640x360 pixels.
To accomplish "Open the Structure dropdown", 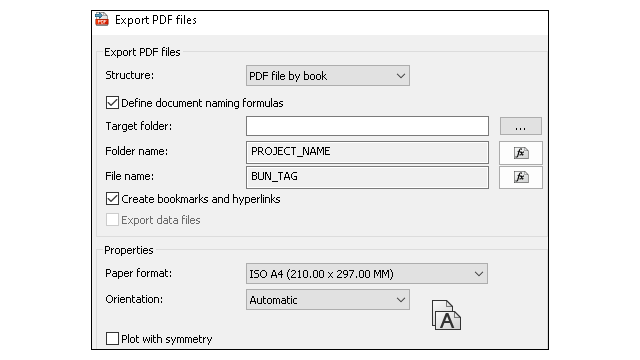I will (x=328, y=76).
